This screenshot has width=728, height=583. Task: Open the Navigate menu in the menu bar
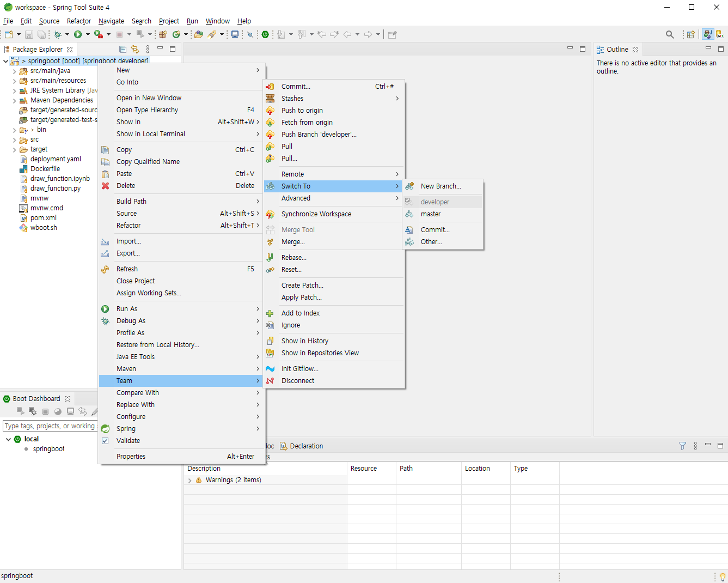pos(111,21)
